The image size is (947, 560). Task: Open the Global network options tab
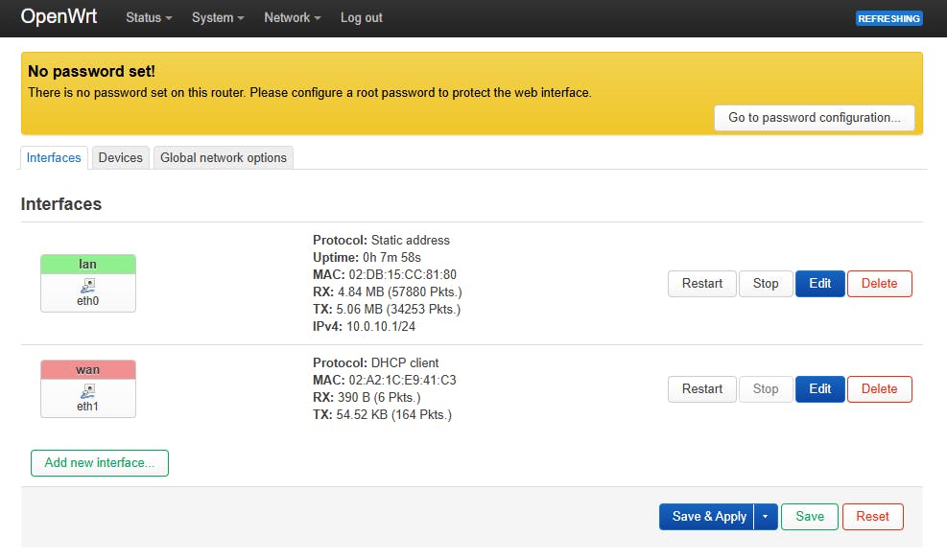click(224, 158)
